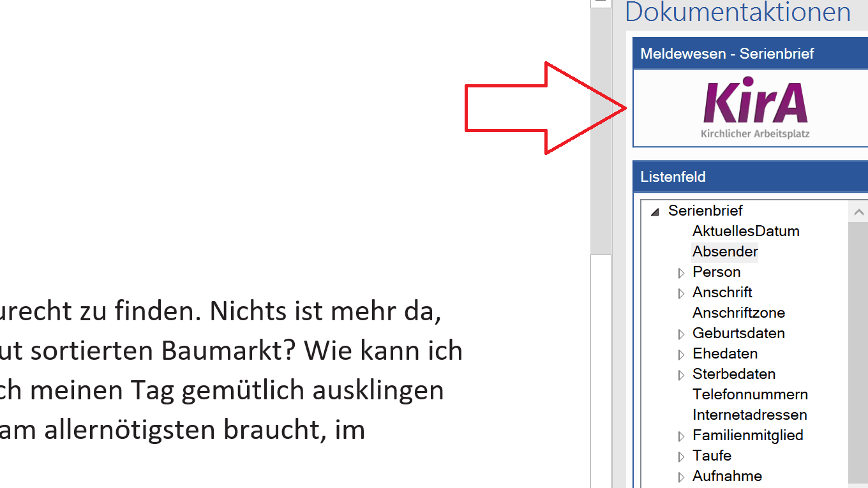Select the Anschriftzone field

[739, 313]
